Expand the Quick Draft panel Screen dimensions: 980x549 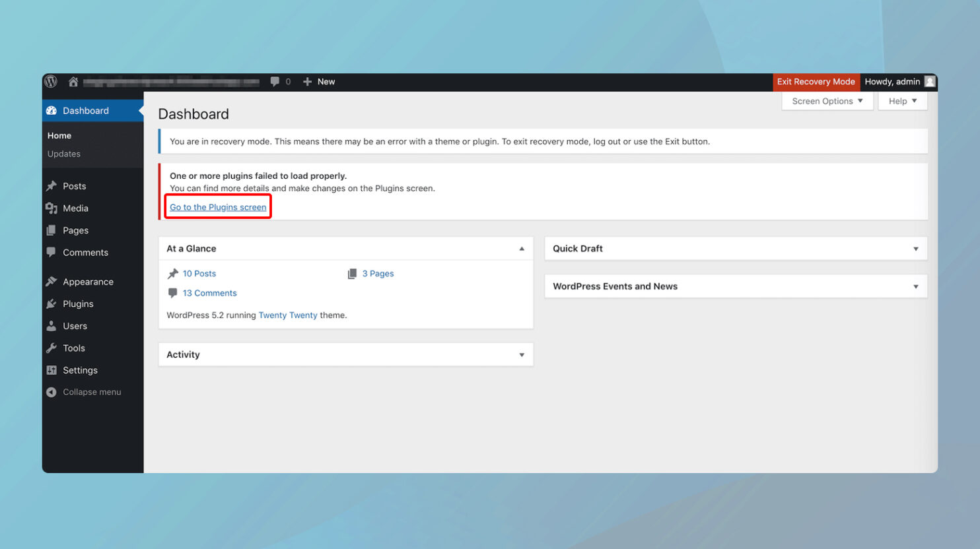pyautogui.click(x=916, y=248)
